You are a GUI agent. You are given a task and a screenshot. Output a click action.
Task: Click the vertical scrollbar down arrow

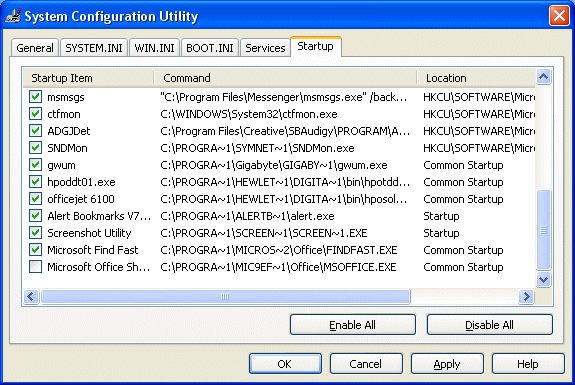543,279
